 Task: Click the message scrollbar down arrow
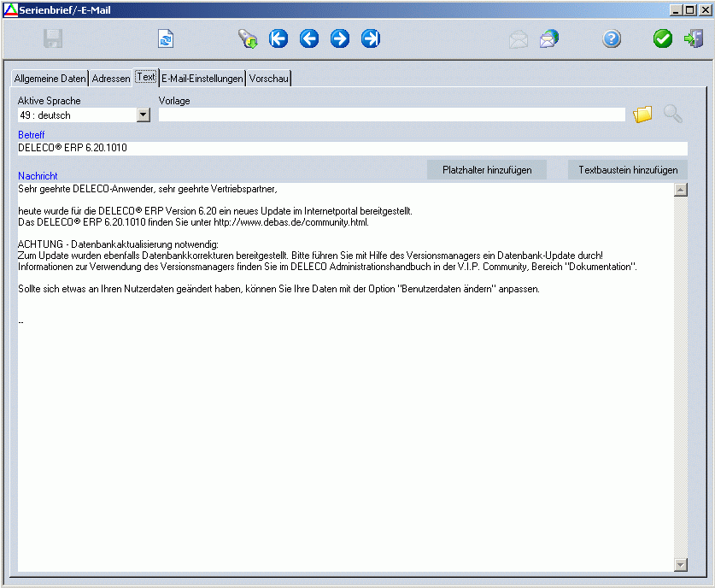tap(681, 564)
